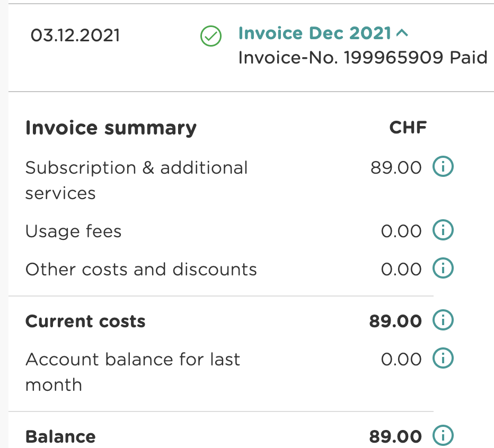Open info icon next to Usage fees

click(443, 231)
